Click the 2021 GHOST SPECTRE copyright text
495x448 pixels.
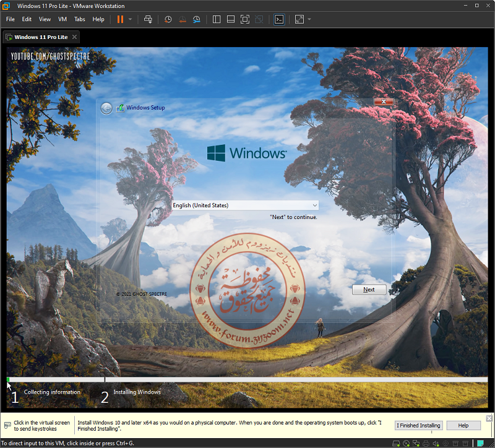click(x=142, y=294)
